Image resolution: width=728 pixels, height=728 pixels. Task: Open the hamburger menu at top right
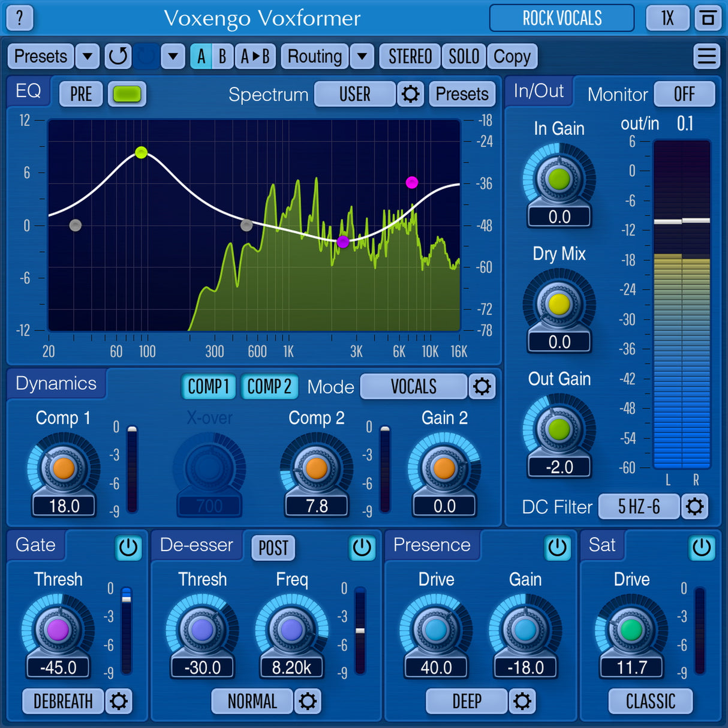[707, 56]
